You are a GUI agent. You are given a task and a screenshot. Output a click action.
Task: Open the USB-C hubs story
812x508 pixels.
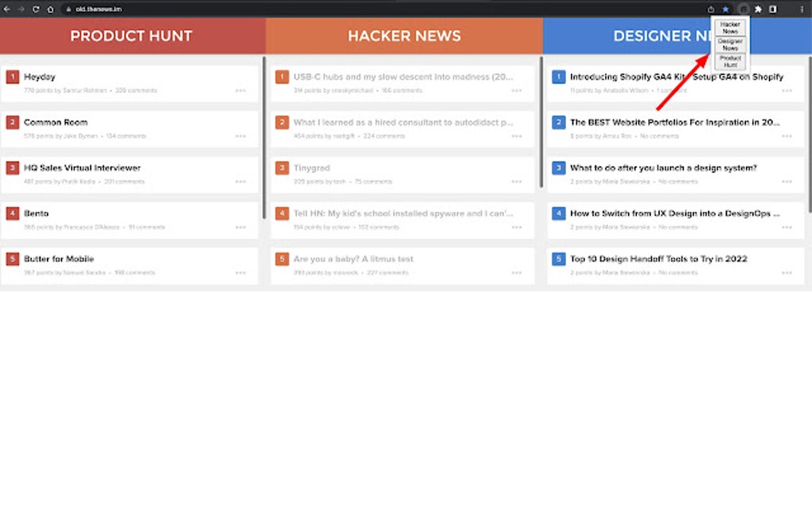(x=404, y=76)
